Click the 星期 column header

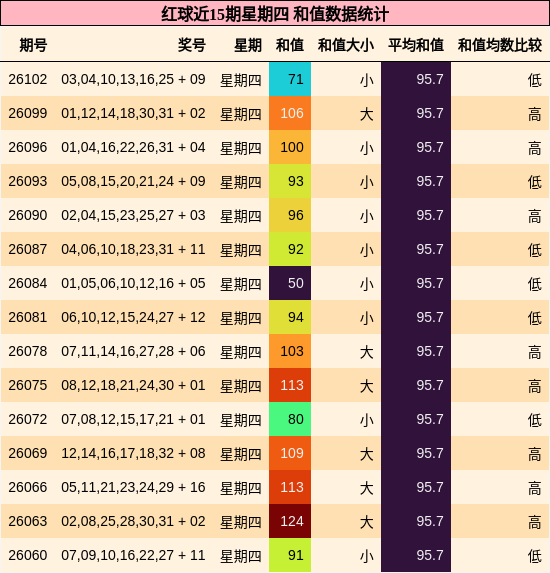(248, 45)
